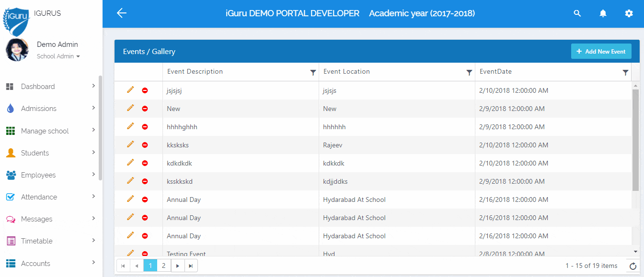644x277 pixels.
Task: Click the back arrow in header
Action: coord(122,13)
